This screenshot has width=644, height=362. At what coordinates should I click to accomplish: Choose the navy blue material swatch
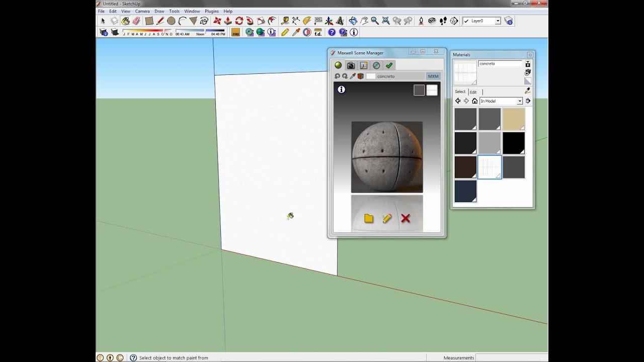[465, 192]
